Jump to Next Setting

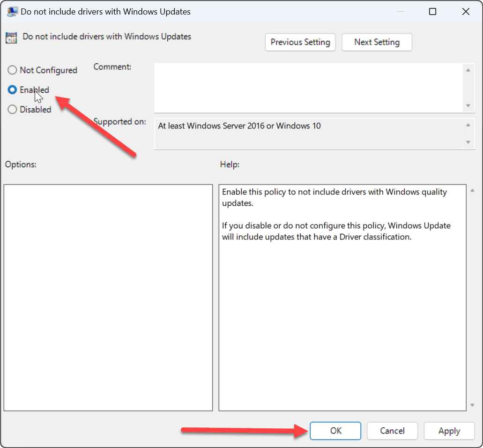point(377,42)
